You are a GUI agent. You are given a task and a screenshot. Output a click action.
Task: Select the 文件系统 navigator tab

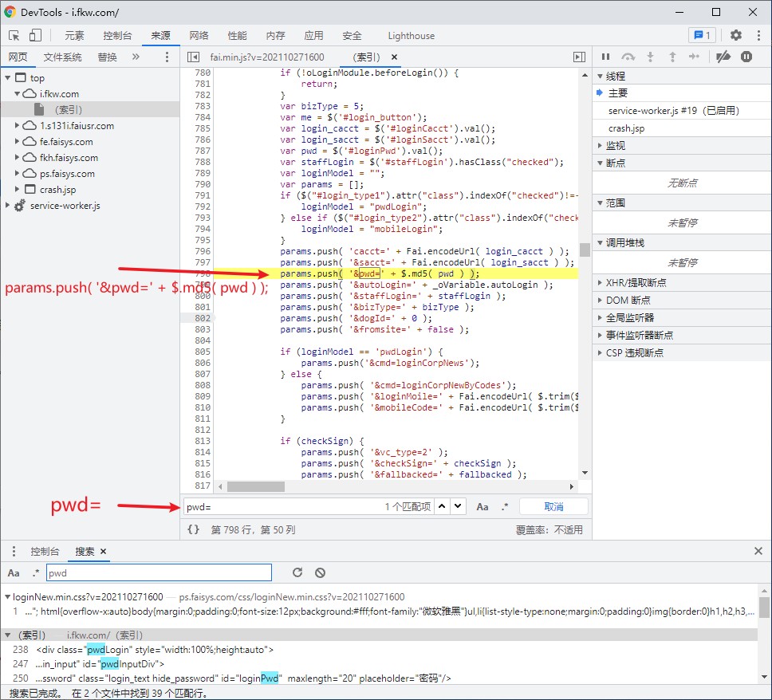click(x=62, y=57)
